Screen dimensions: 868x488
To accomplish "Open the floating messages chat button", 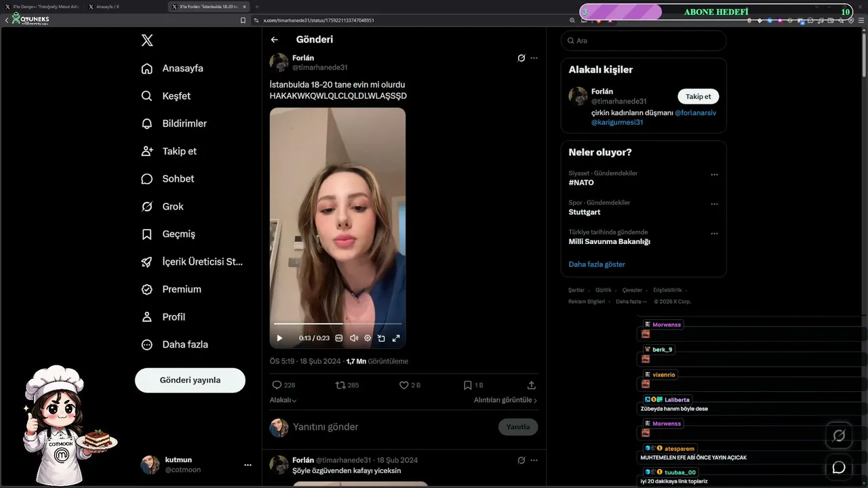I will point(839,468).
